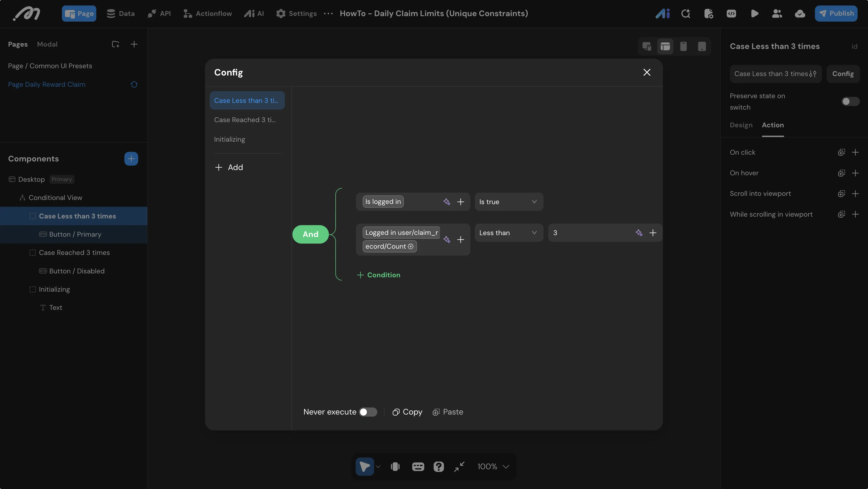Open the more options ellipsis in the top bar
The image size is (868, 489).
coord(328,14)
